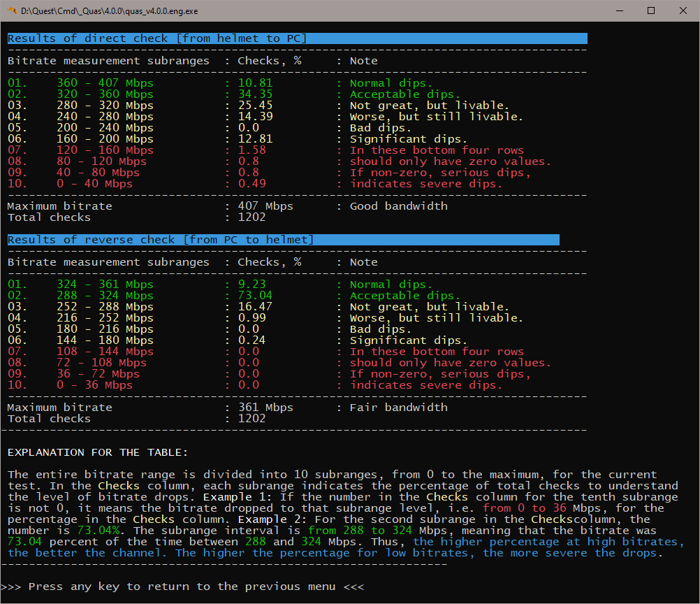
Task: Click 'from 0 to 36' red text in explanation
Action: click(x=525, y=508)
